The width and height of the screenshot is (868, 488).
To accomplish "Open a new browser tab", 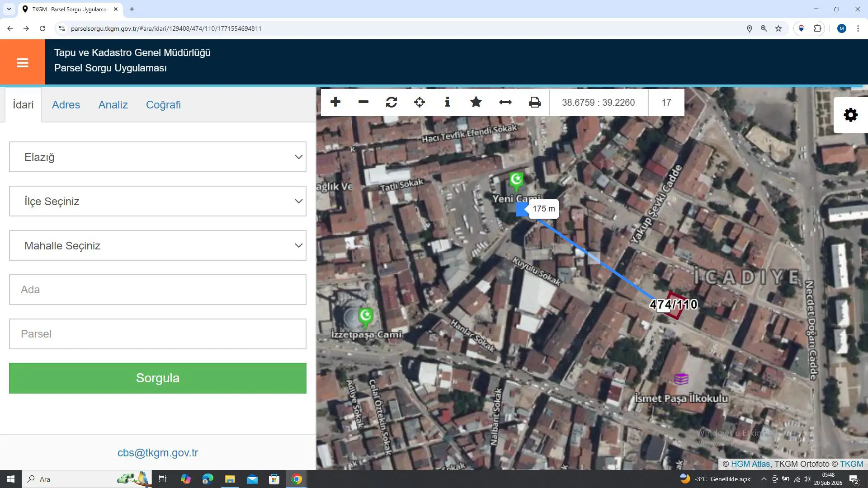I will (132, 9).
